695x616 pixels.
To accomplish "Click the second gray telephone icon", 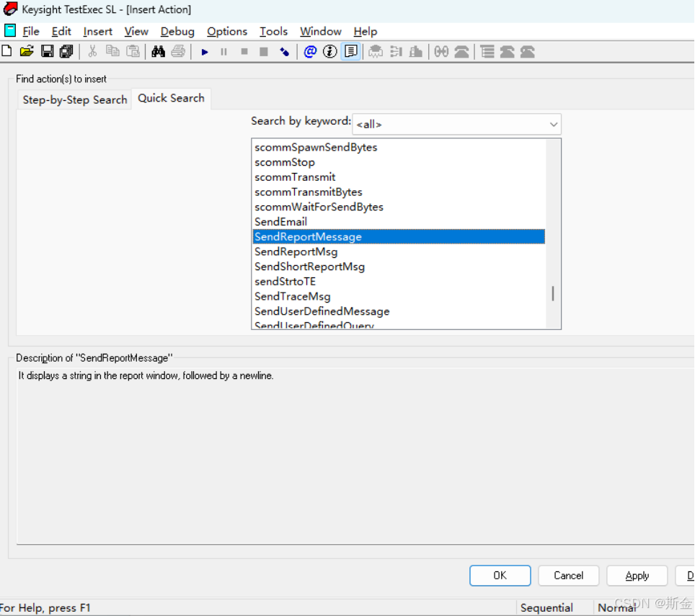I will click(507, 51).
